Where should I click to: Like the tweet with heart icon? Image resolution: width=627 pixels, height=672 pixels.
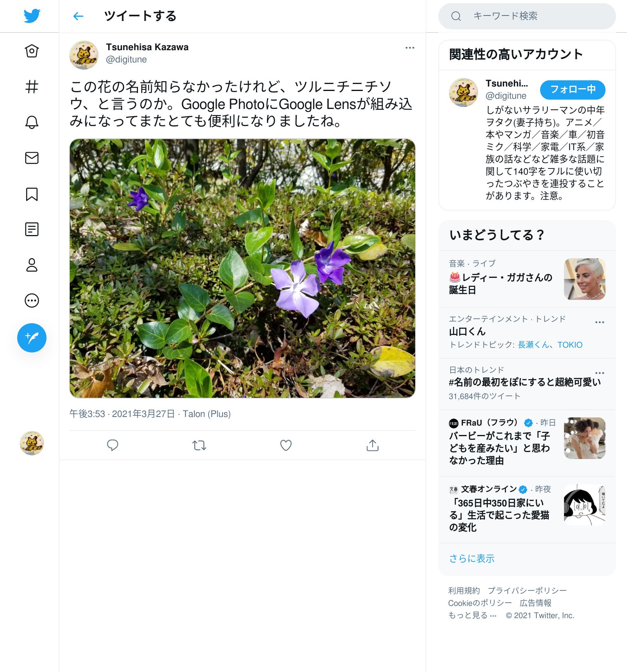[286, 445]
